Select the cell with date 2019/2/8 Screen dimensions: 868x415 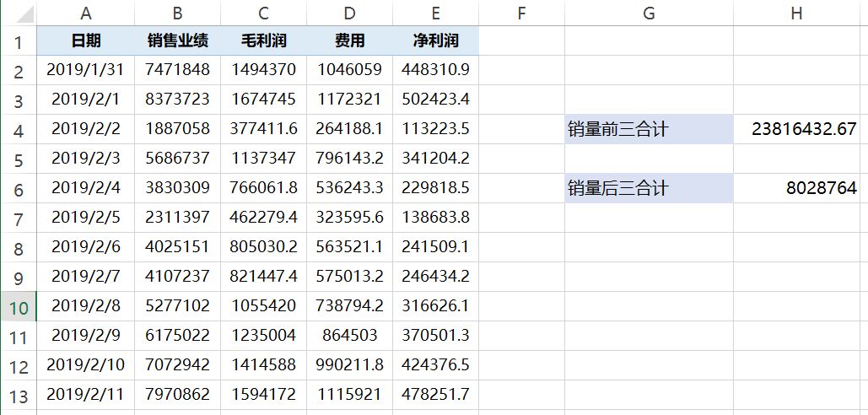tap(86, 306)
